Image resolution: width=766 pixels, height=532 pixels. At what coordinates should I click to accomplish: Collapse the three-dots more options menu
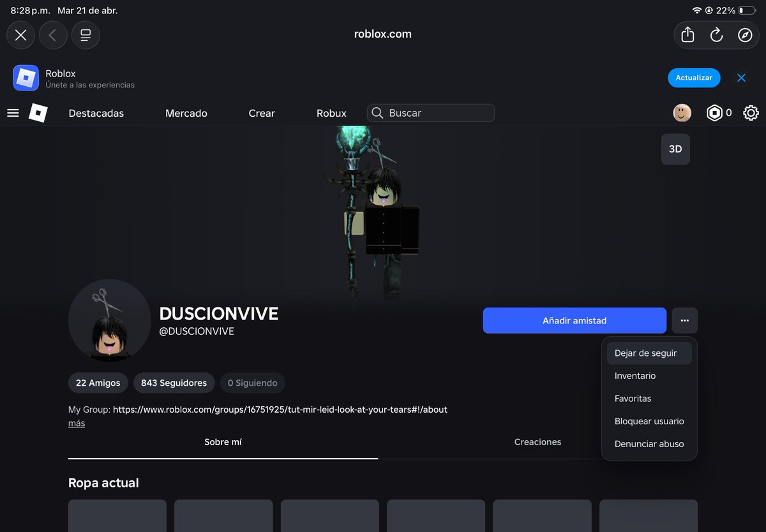[685, 320]
